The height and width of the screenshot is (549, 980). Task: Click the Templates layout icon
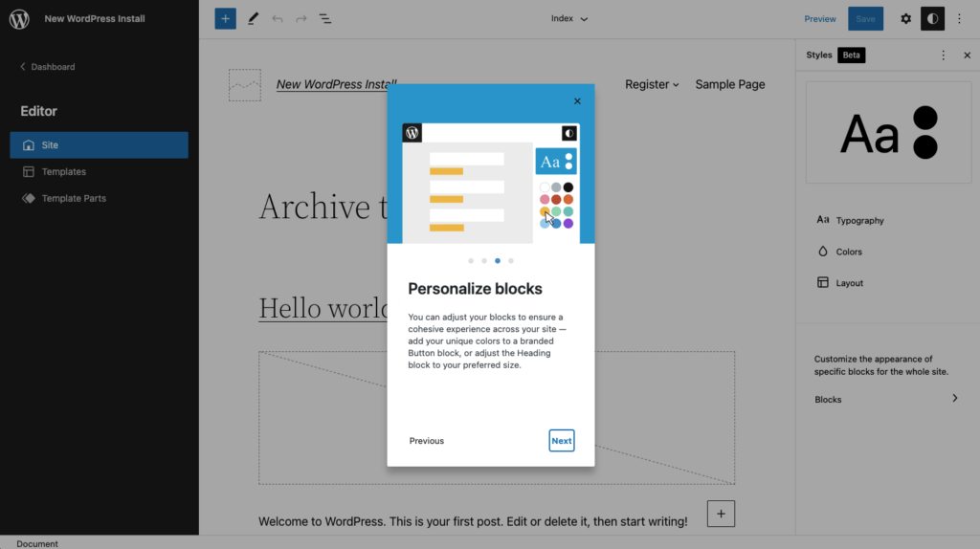click(x=28, y=172)
